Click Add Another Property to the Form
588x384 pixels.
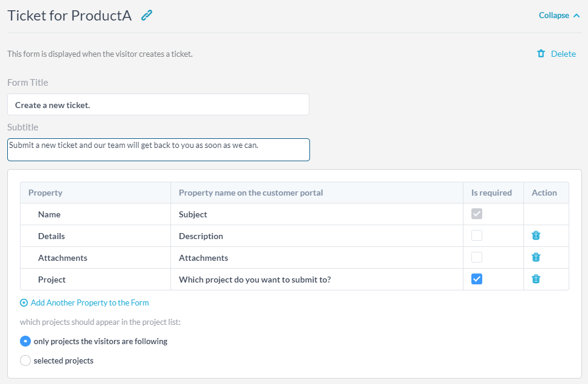pos(89,303)
